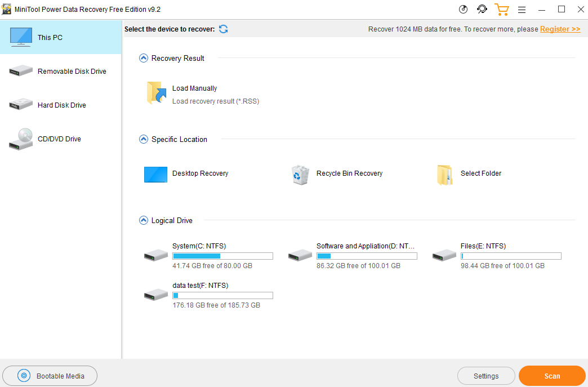Open the hamburger menu icon
This screenshot has height=387, width=588.
[522, 10]
